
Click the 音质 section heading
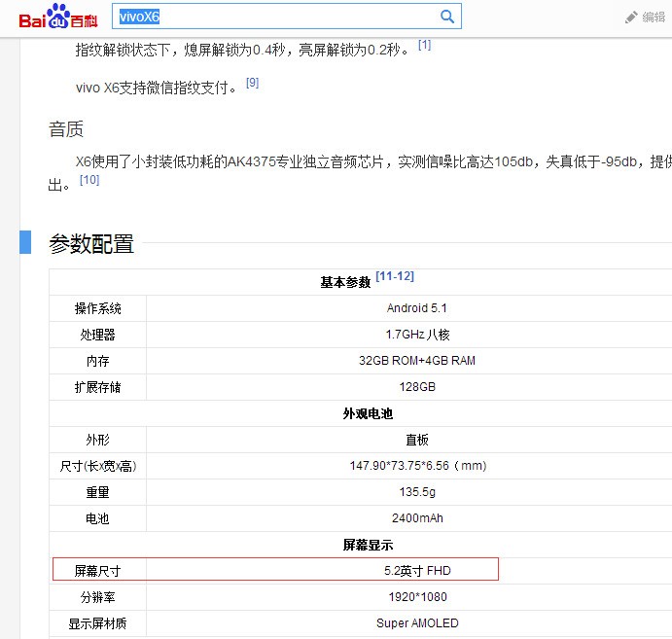(66, 129)
